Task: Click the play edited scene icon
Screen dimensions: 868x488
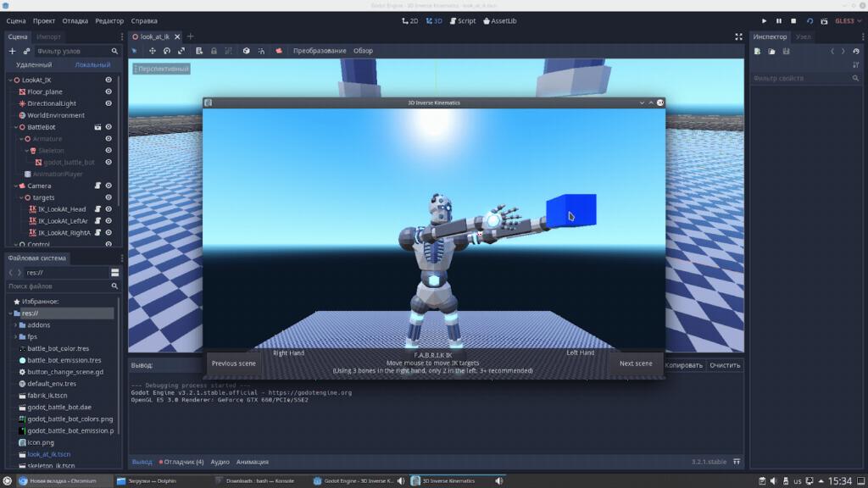Action: coord(810,21)
